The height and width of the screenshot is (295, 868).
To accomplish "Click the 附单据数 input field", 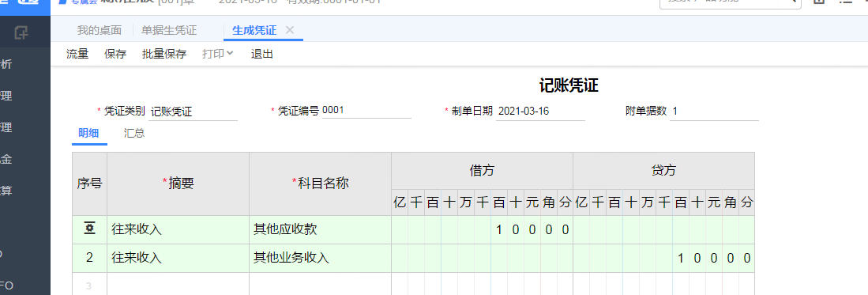I will 714,112.
